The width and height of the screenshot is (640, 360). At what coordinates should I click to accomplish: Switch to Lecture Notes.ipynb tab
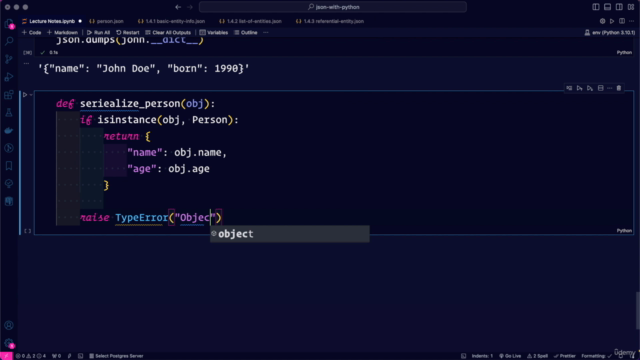[52, 21]
